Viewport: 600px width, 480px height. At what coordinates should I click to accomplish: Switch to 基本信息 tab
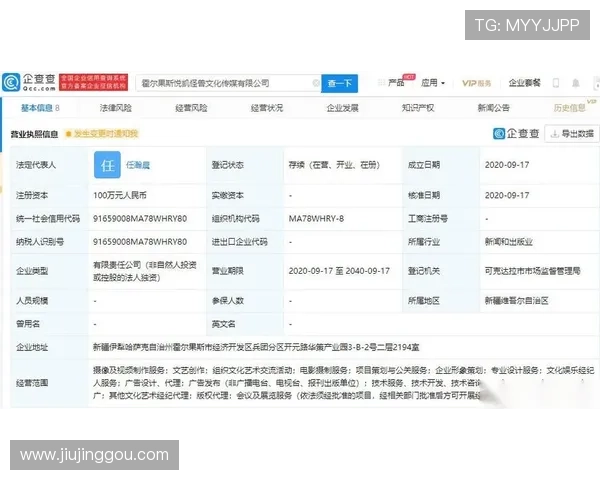pyautogui.click(x=40, y=108)
